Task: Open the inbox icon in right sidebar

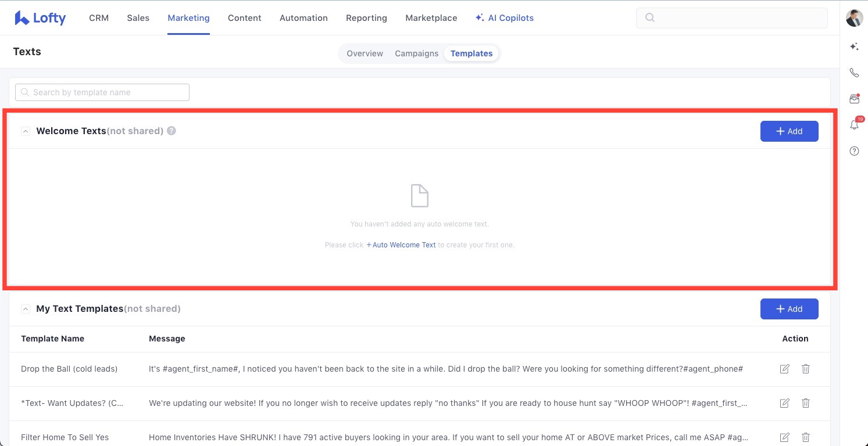Action: click(854, 99)
